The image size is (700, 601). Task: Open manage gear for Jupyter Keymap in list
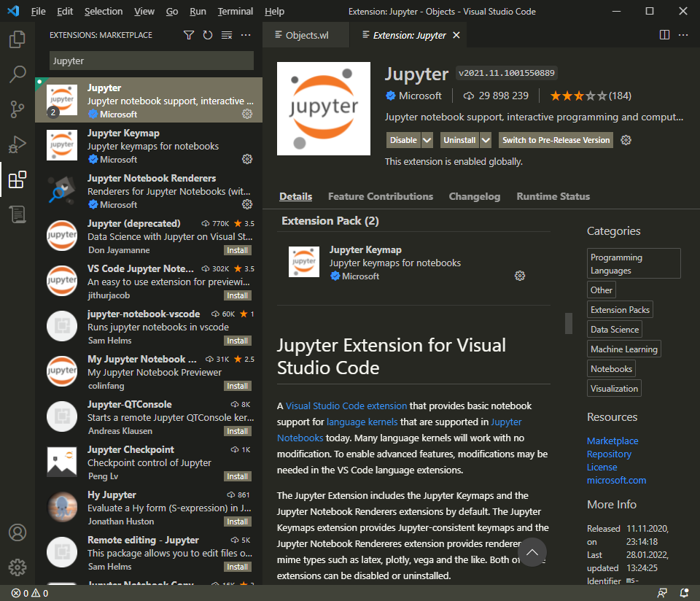click(247, 159)
